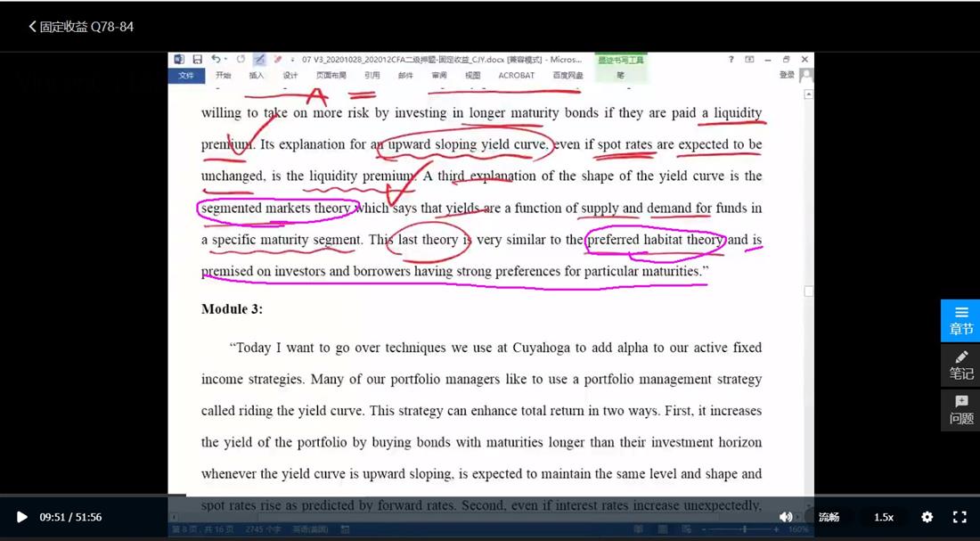The height and width of the screenshot is (541, 980).
Task: Click the word 'Cuyahoga' in Module 3
Action: click(542, 348)
